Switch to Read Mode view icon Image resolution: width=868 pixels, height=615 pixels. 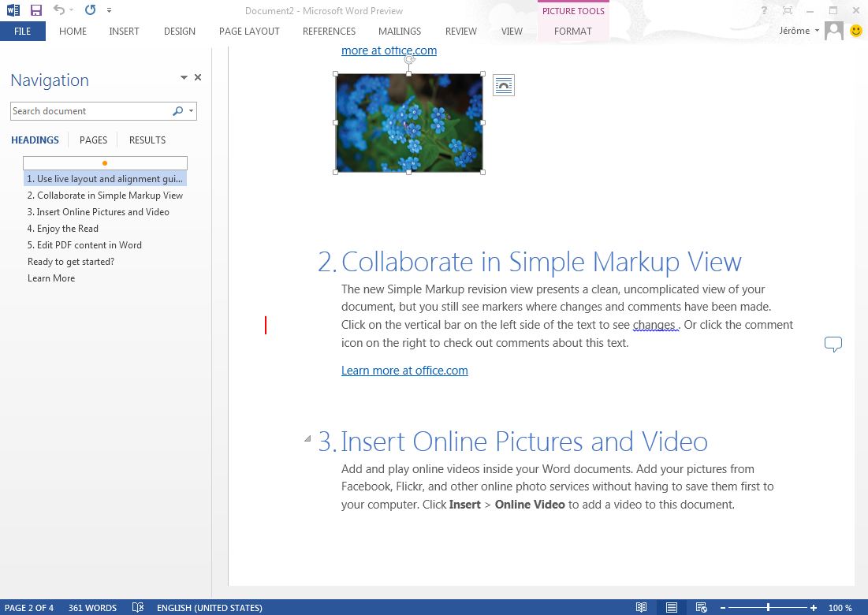pos(641,607)
